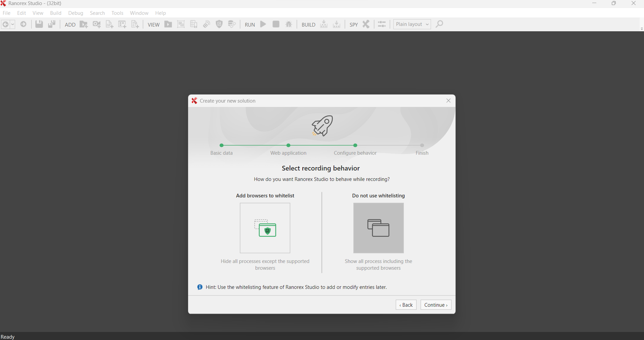Open the view test suite folder icon
The width and height of the screenshot is (644, 340).
click(168, 25)
